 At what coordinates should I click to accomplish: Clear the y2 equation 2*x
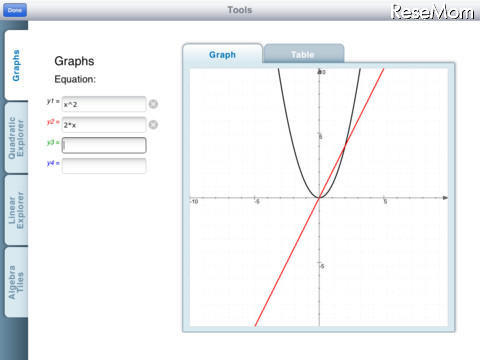(x=153, y=125)
